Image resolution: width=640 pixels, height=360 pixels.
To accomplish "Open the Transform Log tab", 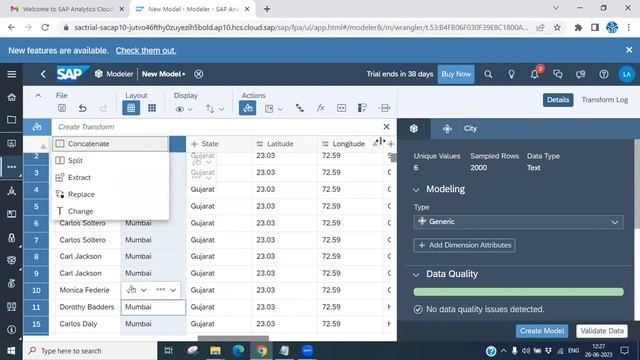I will pyautogui.click(x=604, y=100).
